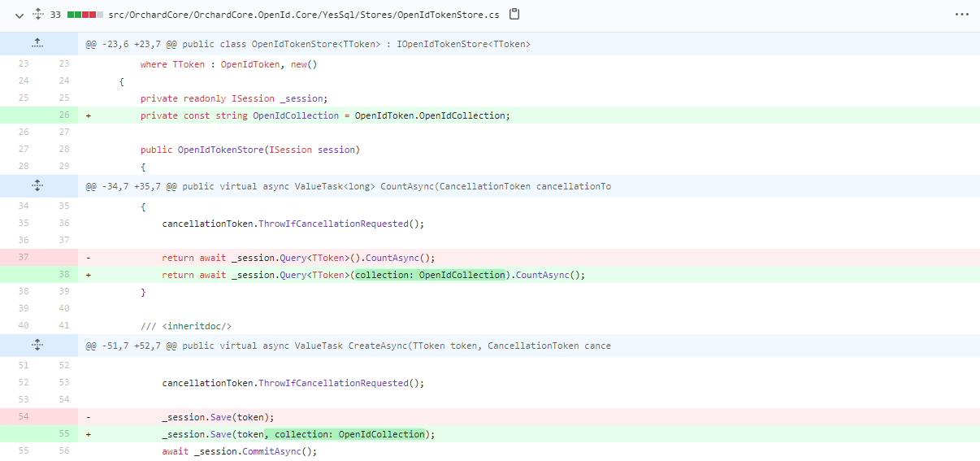980x461 pixels.
Task: Click the highlighted ', collection: OpenIdCollection' in the Save line
Action: coord(345,434)
